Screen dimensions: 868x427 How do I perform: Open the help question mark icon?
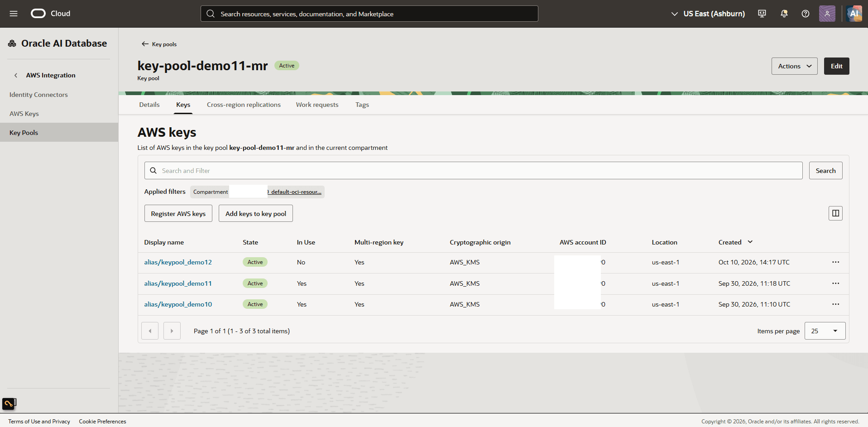tap(806, 14)
